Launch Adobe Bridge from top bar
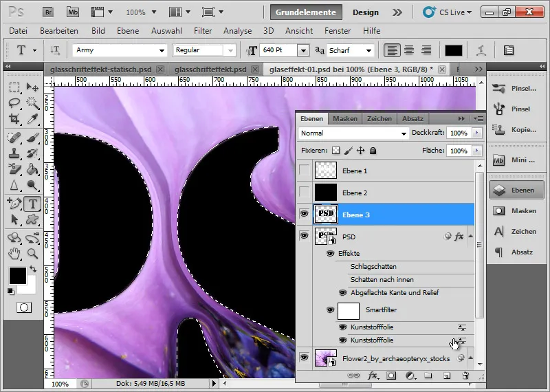 pos(48,12)
